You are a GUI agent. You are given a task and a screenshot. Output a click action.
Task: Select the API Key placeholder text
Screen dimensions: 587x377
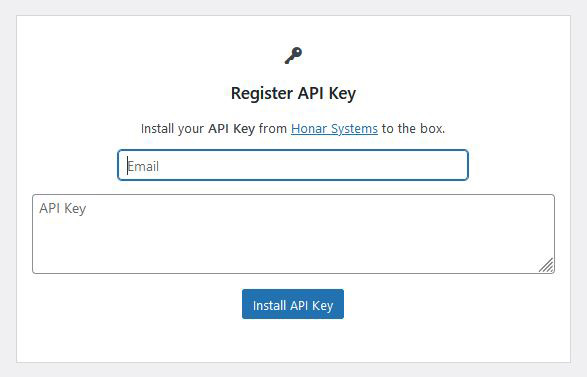[x=63, y=208]
